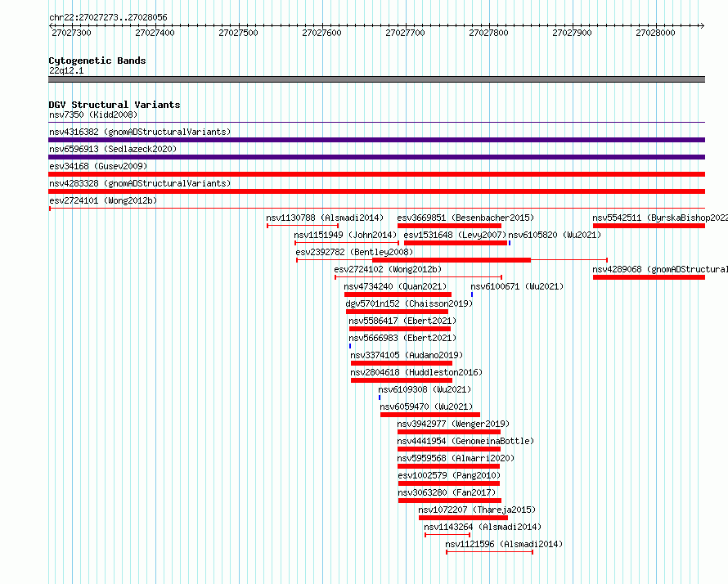Viewport: 728px width, 584px height.
Task: Click esv2392782 (Bentley2008) label
Action: pos(354,252)
